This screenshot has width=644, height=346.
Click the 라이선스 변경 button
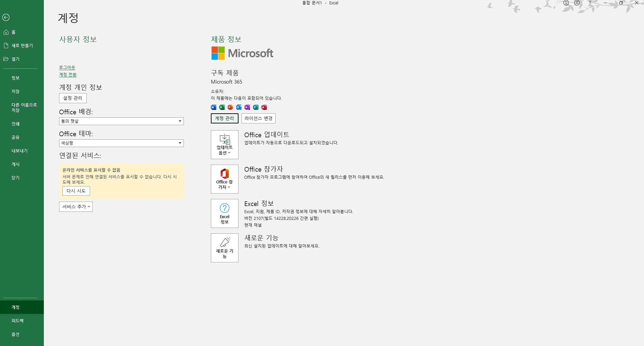tap(259, 118)
